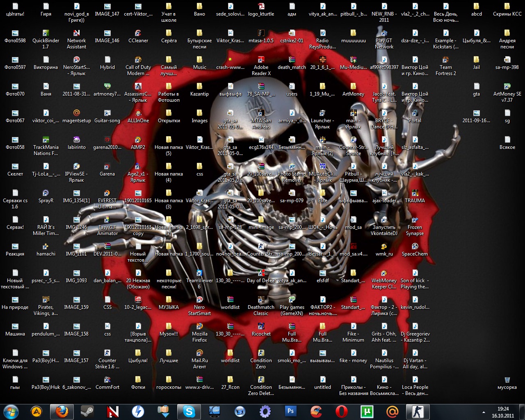Viewport: 525px width, 420px height.
Task: Launch the Nero StartSmart desktop icon
Action: tap(200, 306)
